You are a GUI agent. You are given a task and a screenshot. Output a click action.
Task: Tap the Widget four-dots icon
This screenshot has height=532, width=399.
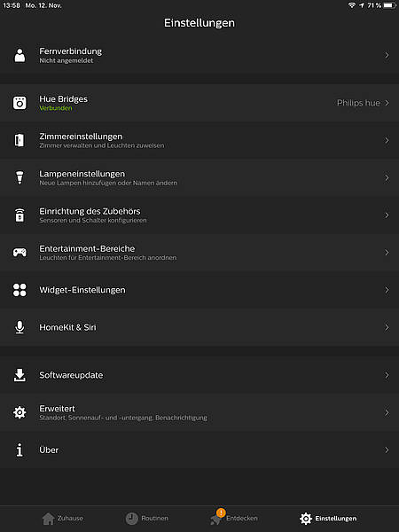click(x=20, y=290)
